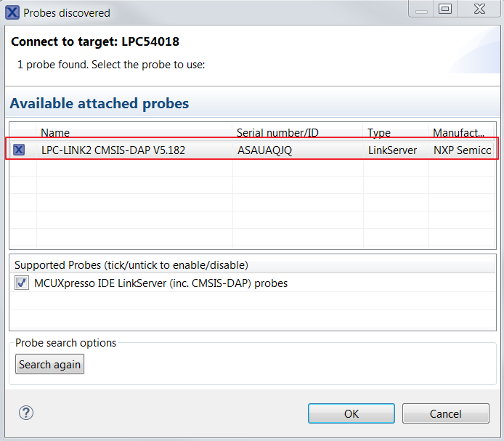This screenshot has height=441, width=504.
Task: Close the Probes discovered dialog
Action: pyautogui.click(x=480, y=9)
